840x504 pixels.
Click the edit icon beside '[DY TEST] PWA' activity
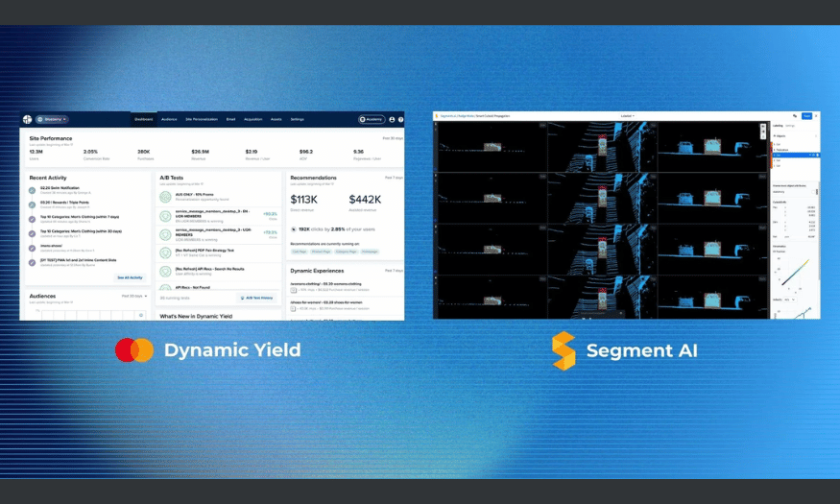(x=32, y=262)
